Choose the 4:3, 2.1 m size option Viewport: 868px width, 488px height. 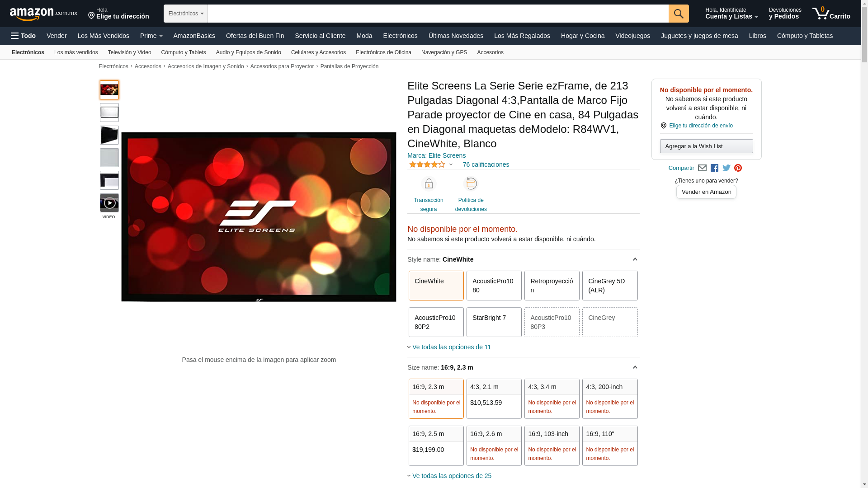pos(494,399)
